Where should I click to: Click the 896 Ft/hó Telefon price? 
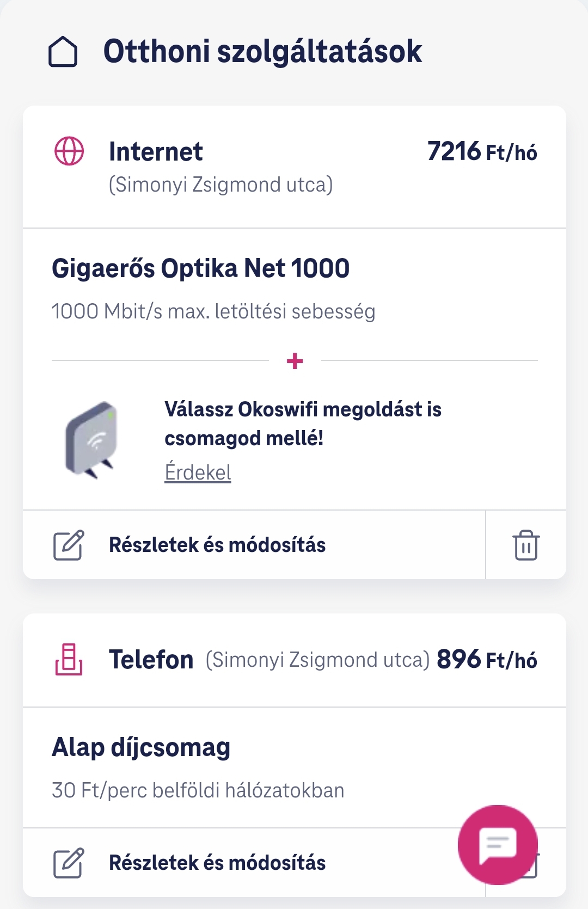click(x=487, y=660)
